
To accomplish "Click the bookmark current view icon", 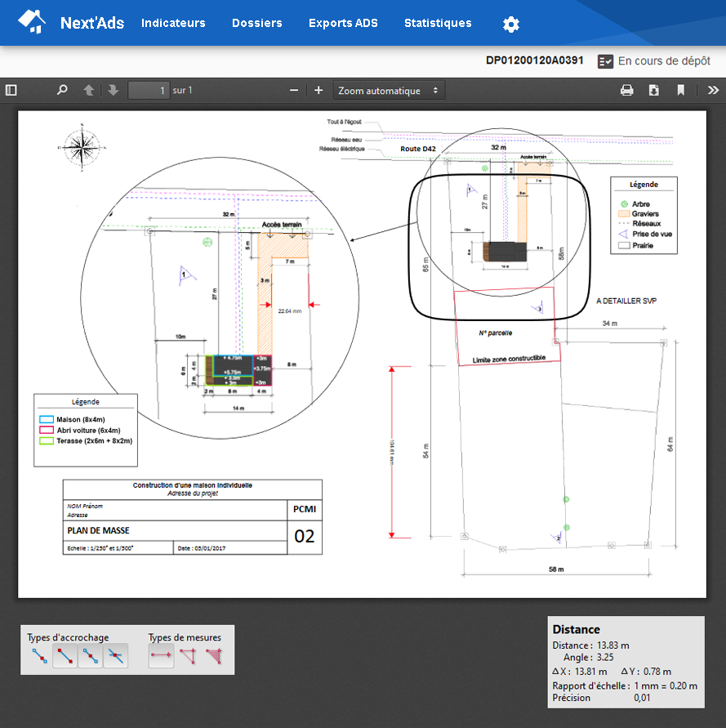I will click(x=681, y=90).
